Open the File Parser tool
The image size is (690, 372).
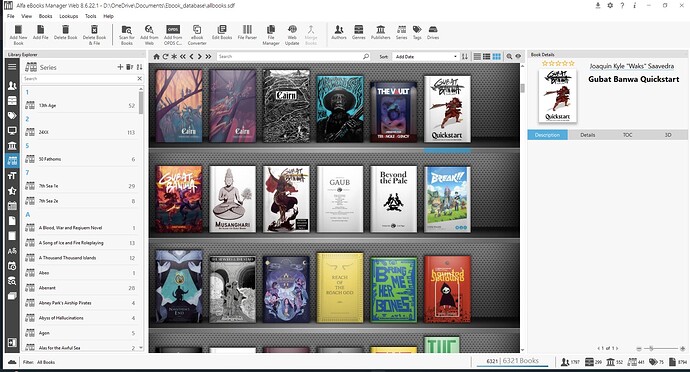[247, 32]
